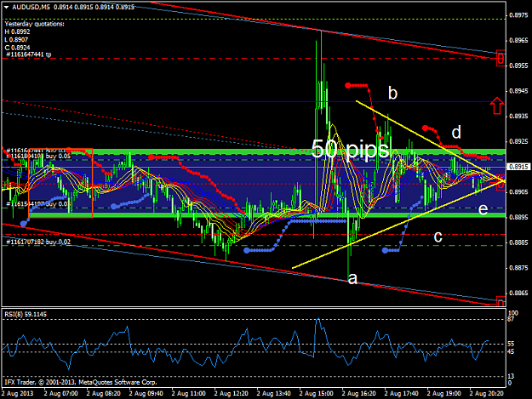
Task: Click the 0.8875 price scale label
Action: pos(518,268)
